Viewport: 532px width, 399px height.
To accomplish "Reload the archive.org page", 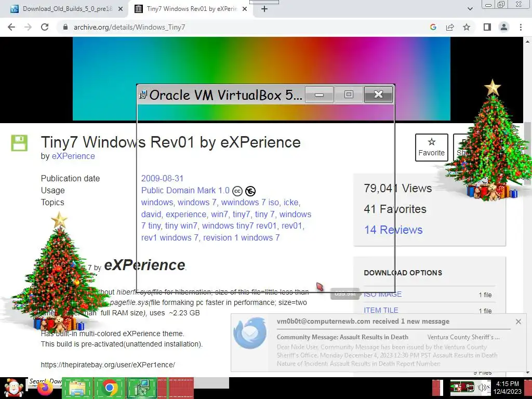I will (45, 27).
